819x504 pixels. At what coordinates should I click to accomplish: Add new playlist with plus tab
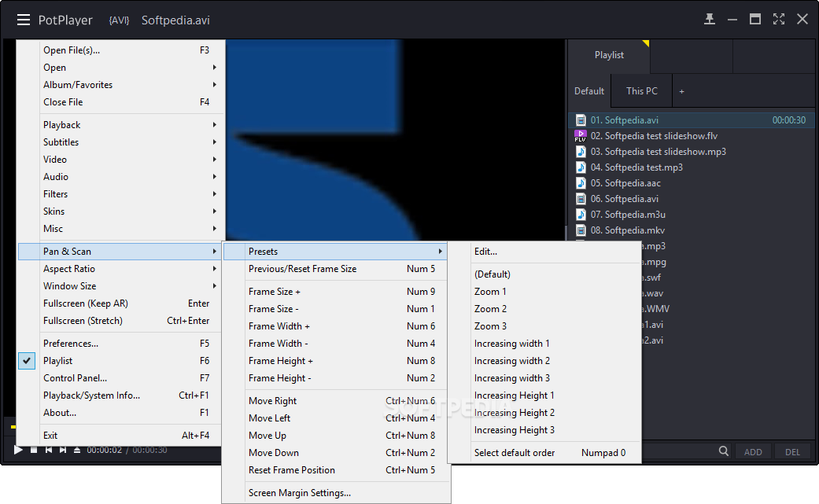[681, 91]
